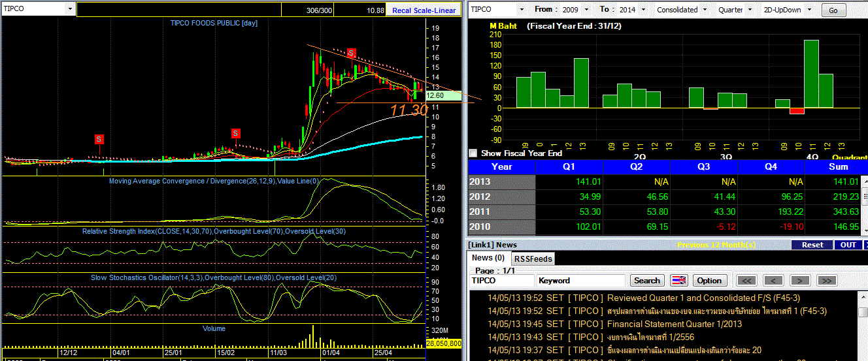
Task: Open the Quarter period dropdown
Action: coord(748,10)
